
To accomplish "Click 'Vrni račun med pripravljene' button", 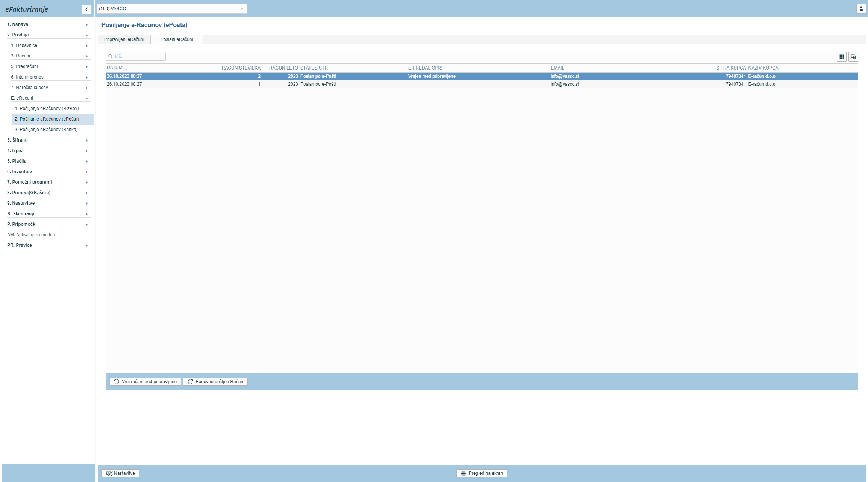I will pos(145,382).
